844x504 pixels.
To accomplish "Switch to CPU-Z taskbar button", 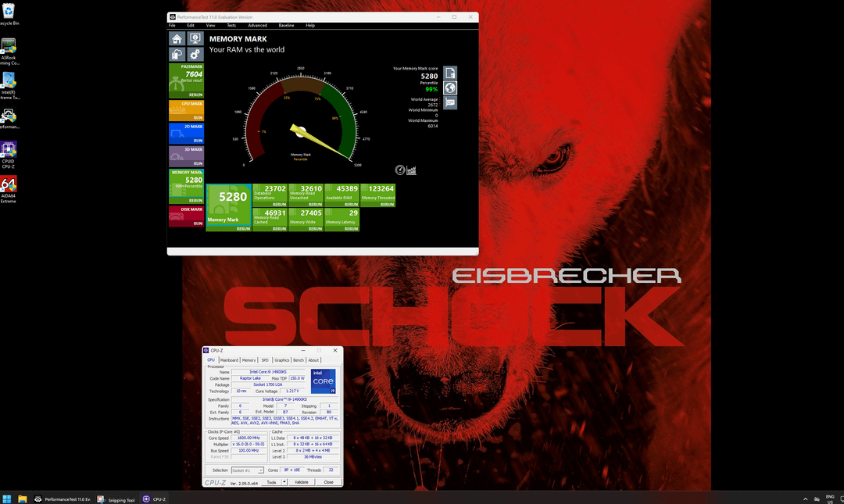I will (154, 499).
